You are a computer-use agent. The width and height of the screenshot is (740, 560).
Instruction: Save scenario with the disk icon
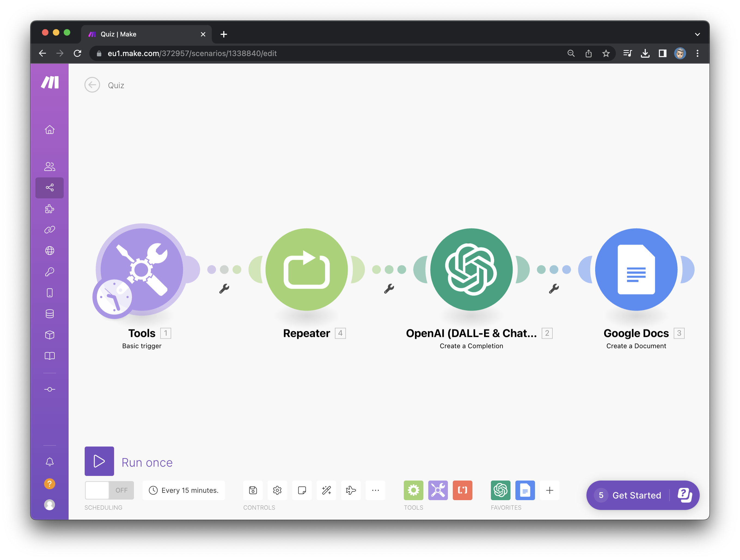(x=253, y=490)
